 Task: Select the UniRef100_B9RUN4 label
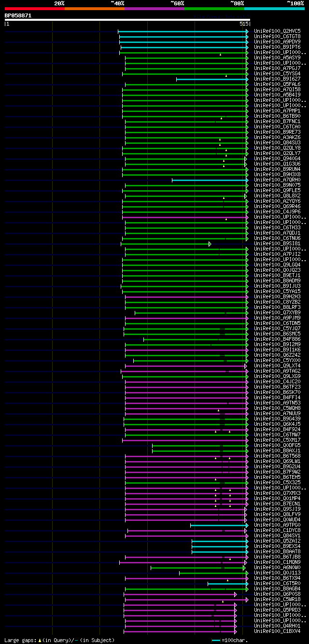(x=277, y=169)
